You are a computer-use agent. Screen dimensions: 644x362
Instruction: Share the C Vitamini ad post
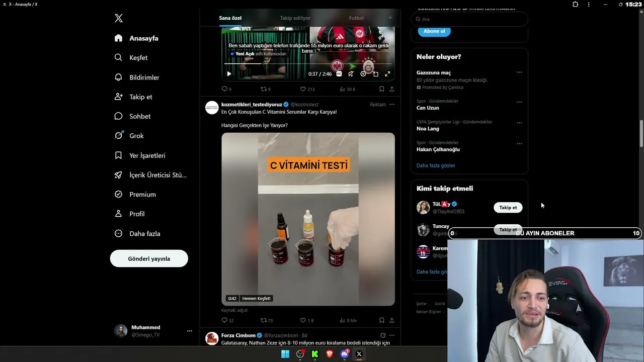tap(392, 320)
